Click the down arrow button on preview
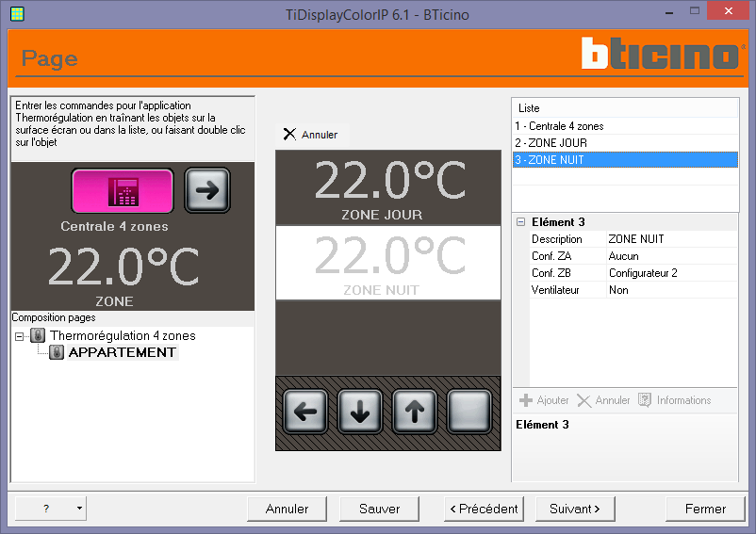This screenshot has width=756, height=534. click(360, 412)
